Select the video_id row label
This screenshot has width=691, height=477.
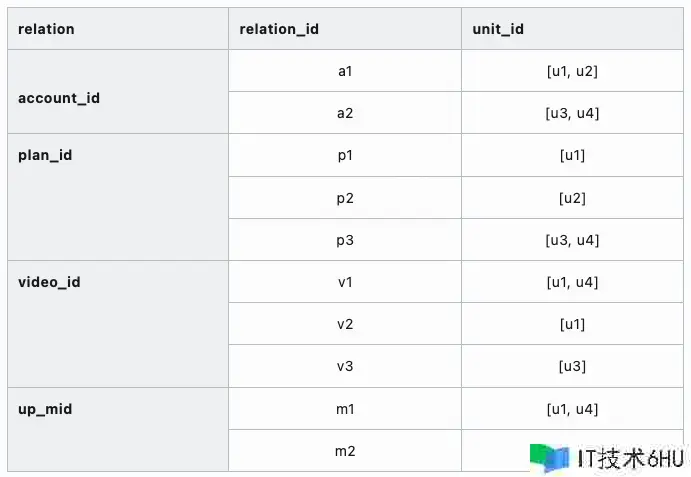click(x=49, y=282)
